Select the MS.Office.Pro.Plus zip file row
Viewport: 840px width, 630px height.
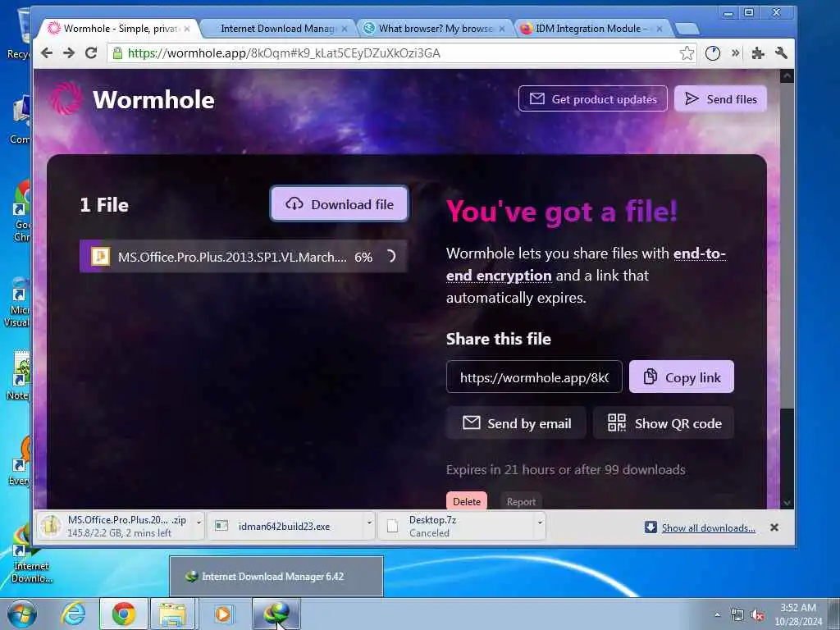coord(243,257)
